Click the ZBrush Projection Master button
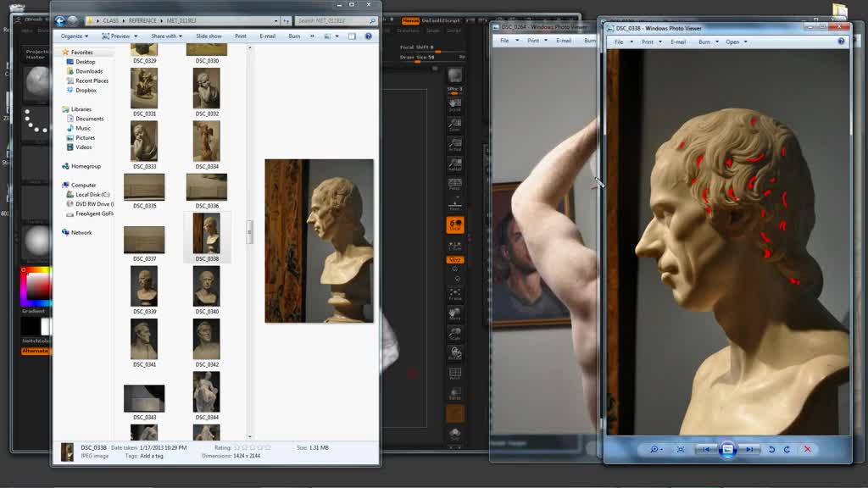 click(x=36, y=53)
